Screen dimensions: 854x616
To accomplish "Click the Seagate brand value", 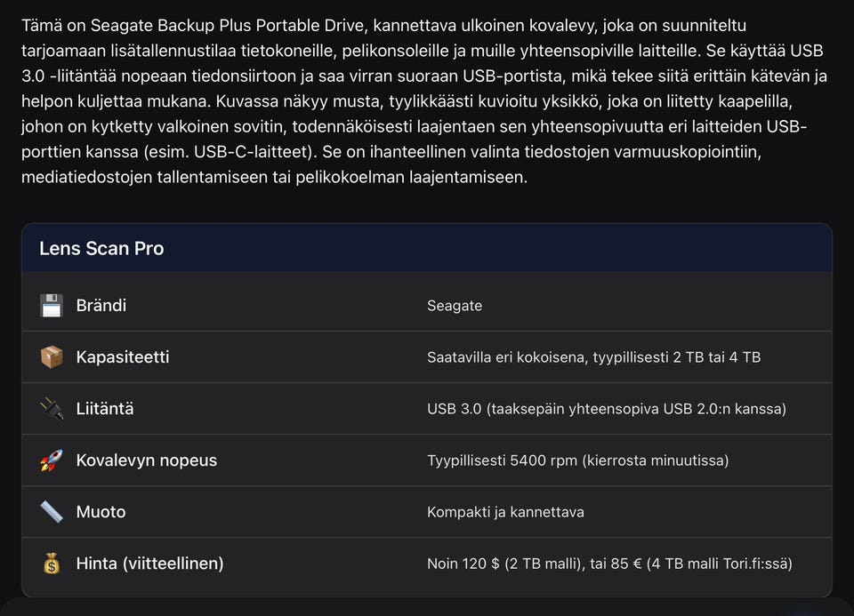I will click(x=455, y=306).
